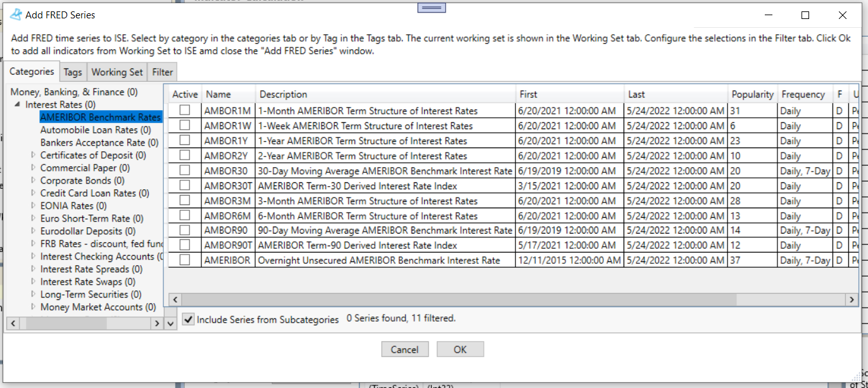Click the AMBOR90T name cell
This screenshot has width=868, height=388.
click(x=229, y=245)
